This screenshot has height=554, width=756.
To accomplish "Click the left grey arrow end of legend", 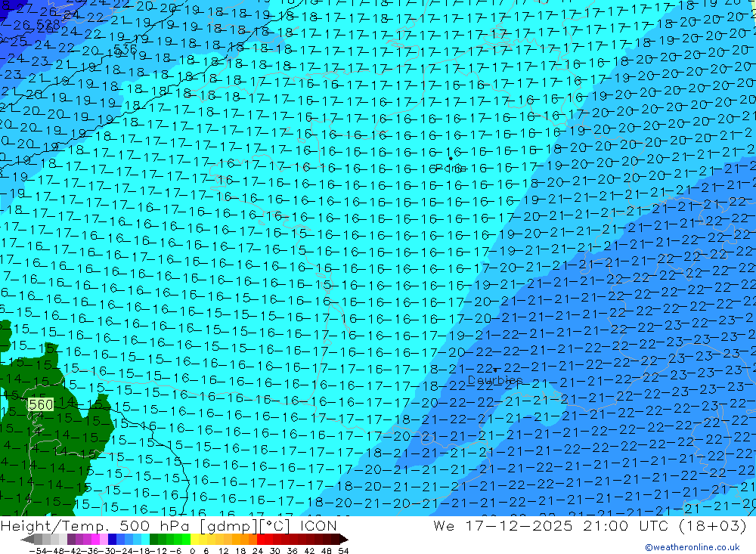I will [x=27, y=539].
